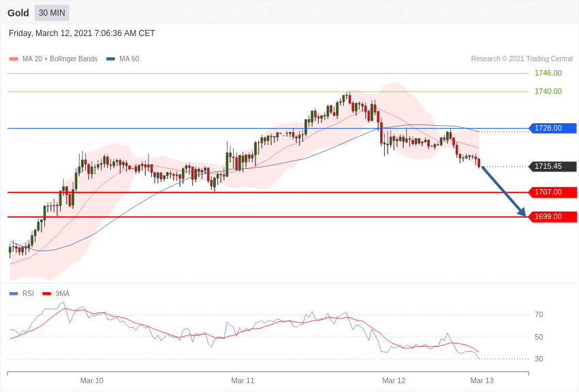Click the MA 20 + Bollinger Bands red legend swatch
579x392 pixels.
(x=14, y=59)
